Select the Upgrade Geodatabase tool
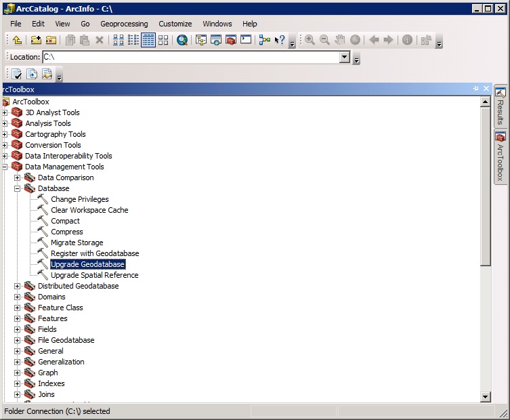The height and width of the screenshot is (420, 510). click(88, 264)
